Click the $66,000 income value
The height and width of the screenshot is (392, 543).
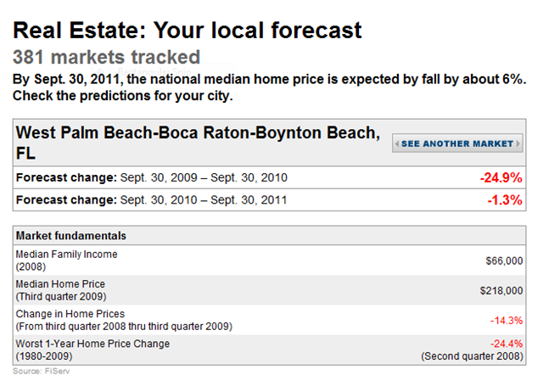(504, 260)
